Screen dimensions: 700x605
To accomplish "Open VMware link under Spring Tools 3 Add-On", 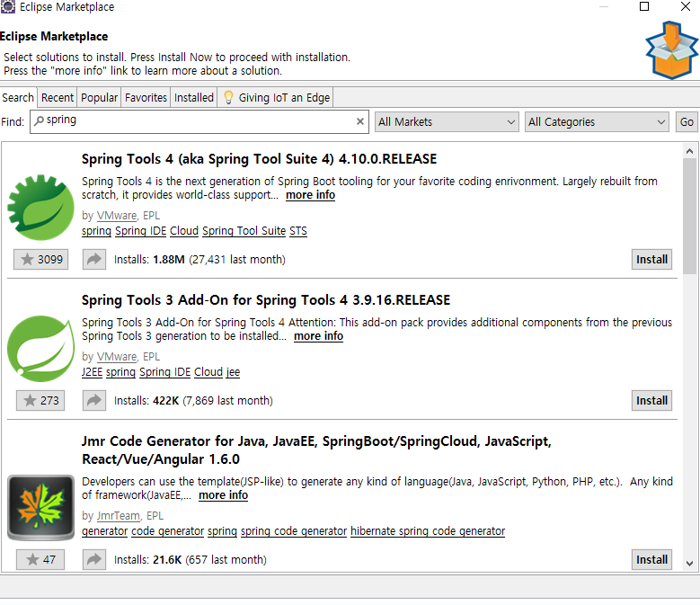I will point(117,357).
